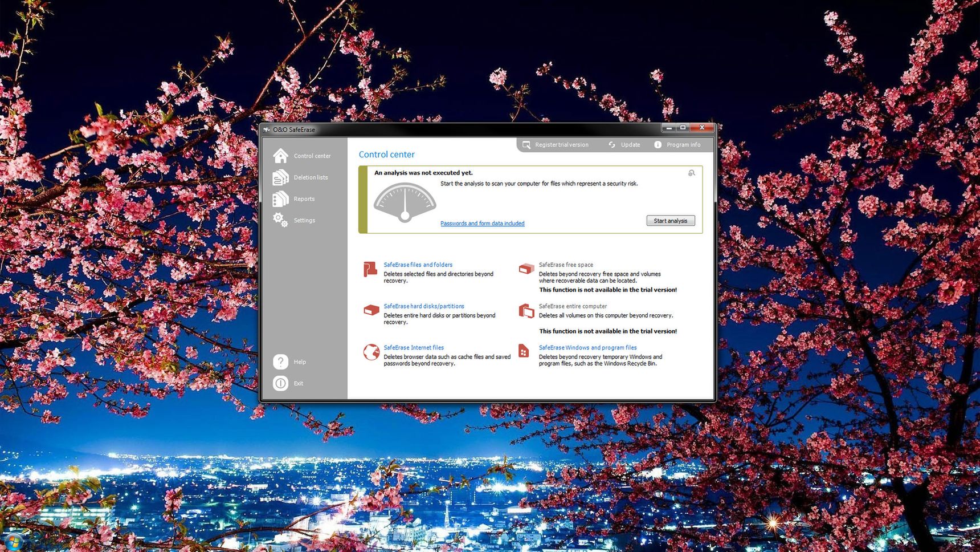980x552 pixels.
Task: Open SafeErase hard disks/partitions link
Action: coord(424,306)
